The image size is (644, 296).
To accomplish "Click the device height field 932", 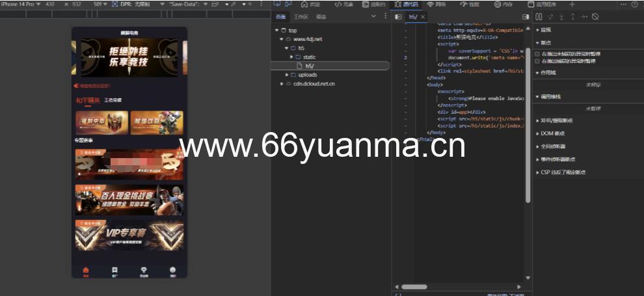I will point(77,4).
